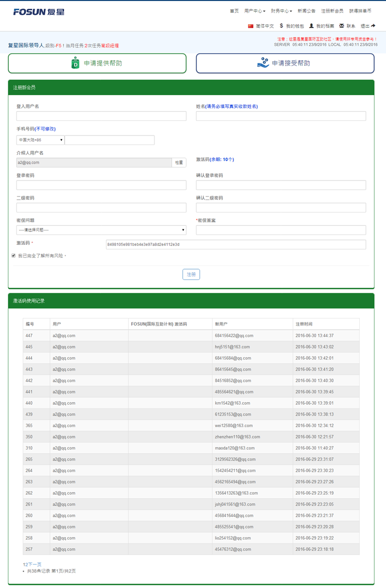Click timestamp 2016-06-30 13:44:37
Viewport: 386px width, 588px height.
[314, 335]
